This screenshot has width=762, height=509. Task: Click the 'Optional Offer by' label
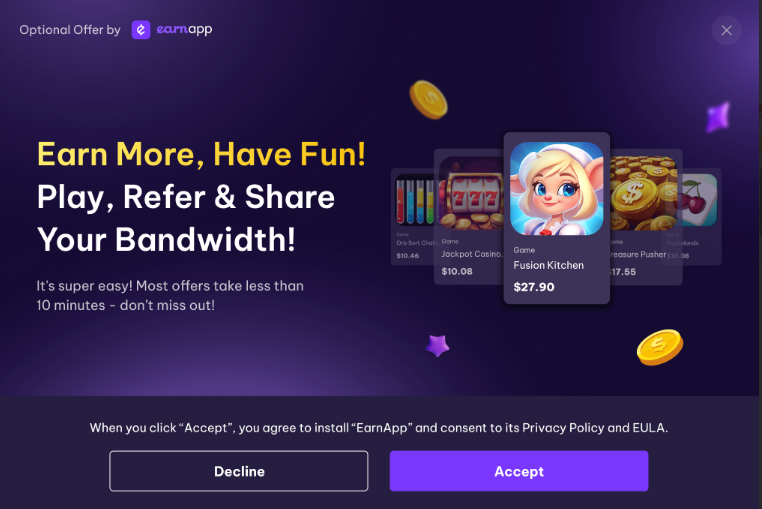[70, 30]
